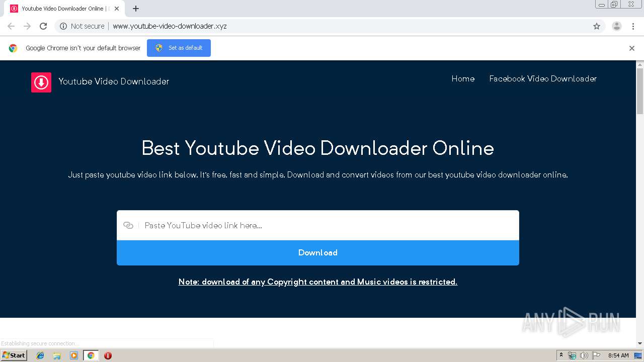Open the Chrome three-dot menu

(633, 26)
